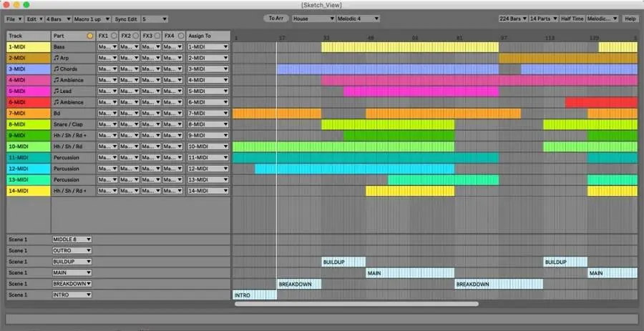Toggle the FX1 radio button
The image size is (644, 331).
coord(114,36)
